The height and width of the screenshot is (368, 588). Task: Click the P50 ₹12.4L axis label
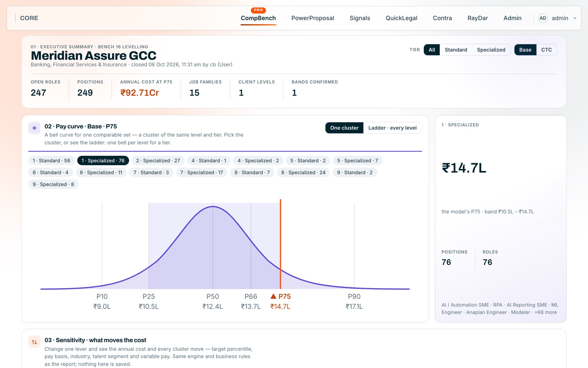pyautogui.click(x=213, y=301)
